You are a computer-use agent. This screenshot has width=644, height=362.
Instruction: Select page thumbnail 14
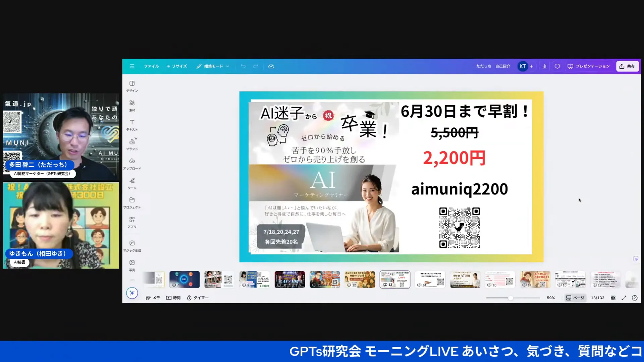pyautogui.click(x=430, y=280)
